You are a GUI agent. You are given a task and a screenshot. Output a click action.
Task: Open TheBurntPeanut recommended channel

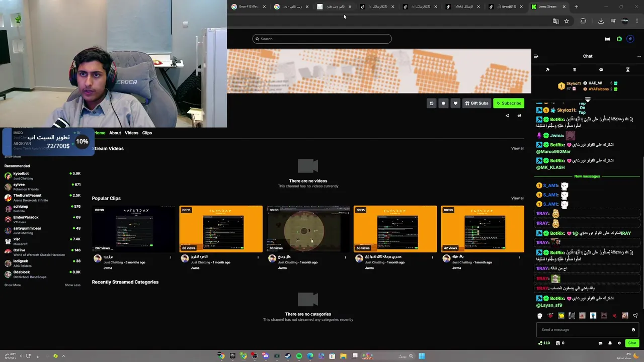pyautogui.click(x=42, y=198)
